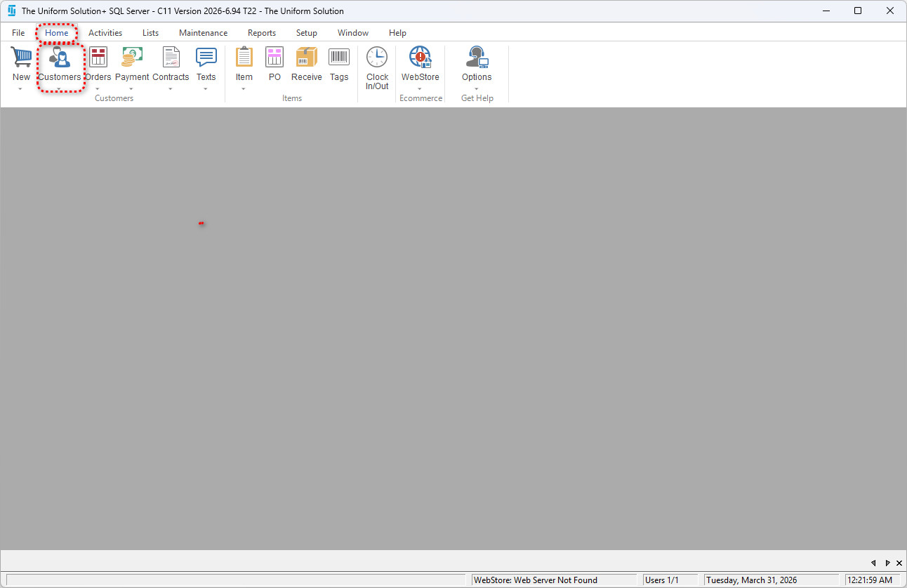907x588 pixels.
Task: Expand the dropdown arrow under WebStore
Action: click(x=420, y=89)
